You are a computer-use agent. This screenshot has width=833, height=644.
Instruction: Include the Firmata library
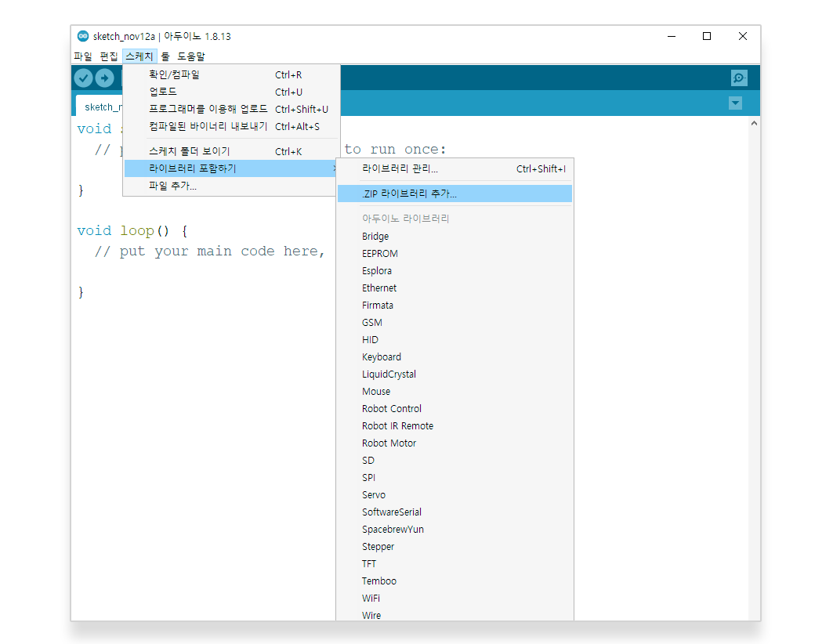455,306
